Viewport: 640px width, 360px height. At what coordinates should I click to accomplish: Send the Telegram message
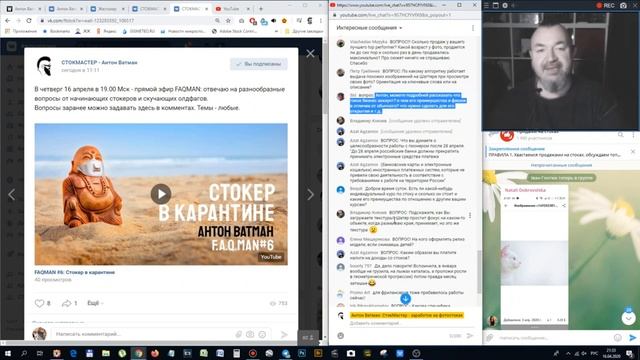click(x=632, y=338)
